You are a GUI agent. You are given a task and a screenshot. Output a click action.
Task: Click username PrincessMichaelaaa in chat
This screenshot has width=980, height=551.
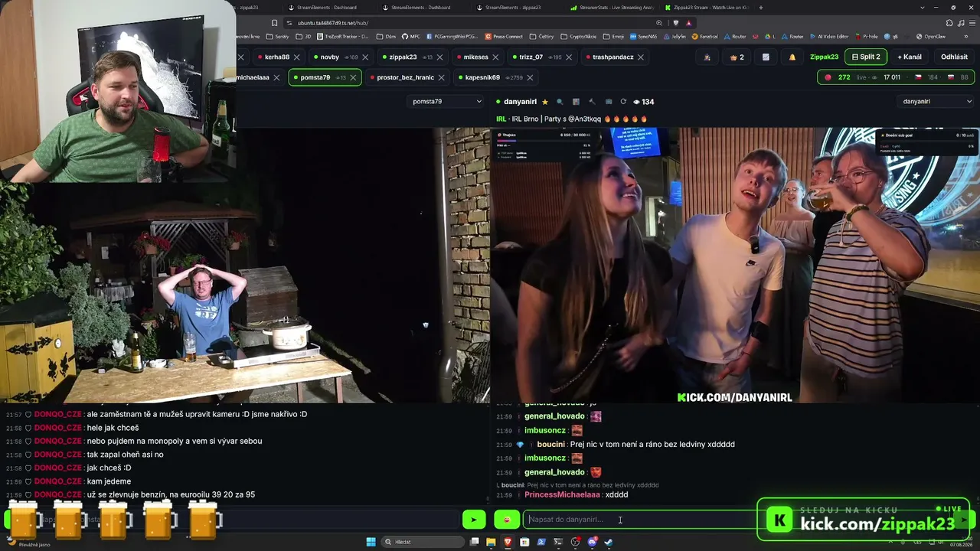point(562,495)
